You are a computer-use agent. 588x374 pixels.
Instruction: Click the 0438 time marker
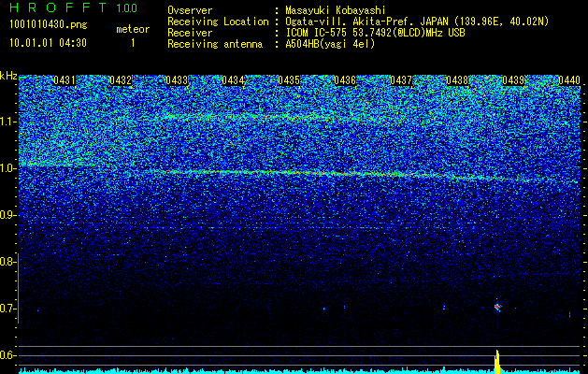tap(457, 80)
